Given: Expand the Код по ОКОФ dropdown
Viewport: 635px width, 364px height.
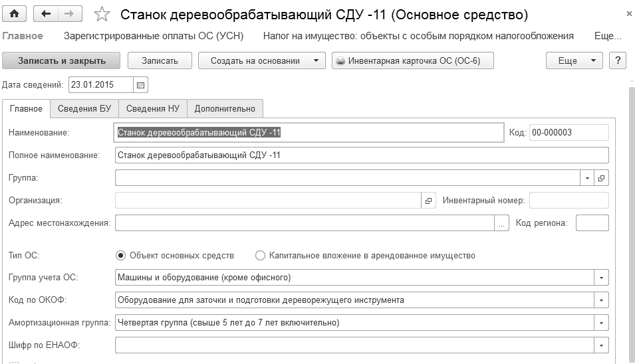Looking at the screenshot, I should 602,300.
